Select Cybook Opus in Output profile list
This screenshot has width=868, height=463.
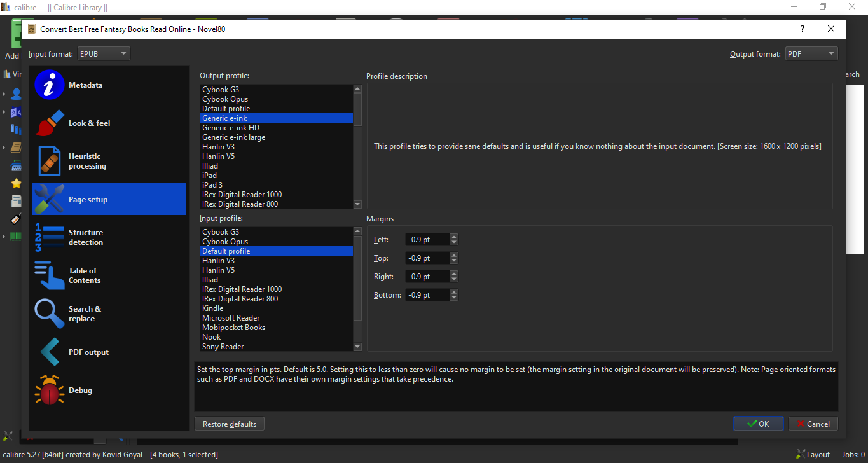(x=277, y=99)
